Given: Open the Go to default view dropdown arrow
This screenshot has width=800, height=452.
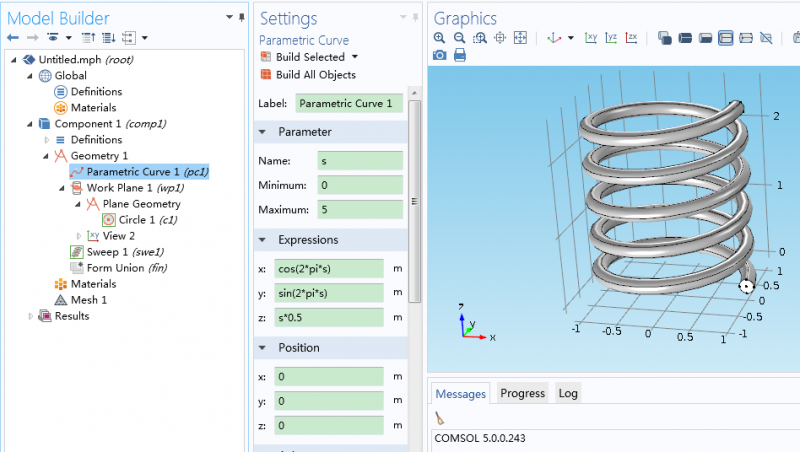Looking at the screenshot, I should (571, 38).
